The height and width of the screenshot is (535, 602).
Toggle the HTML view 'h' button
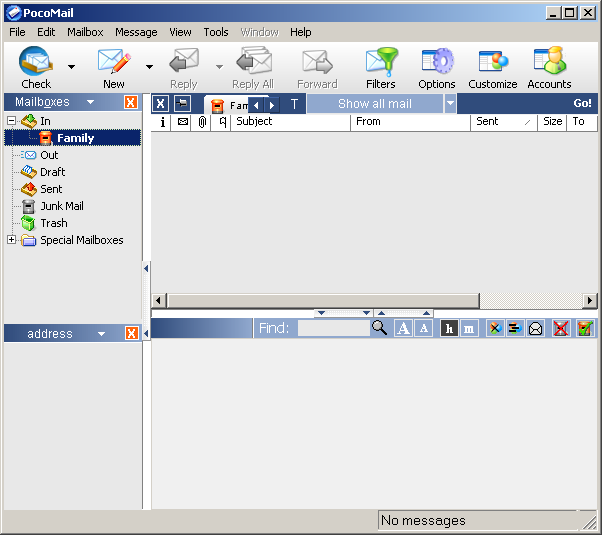(449, 328)
